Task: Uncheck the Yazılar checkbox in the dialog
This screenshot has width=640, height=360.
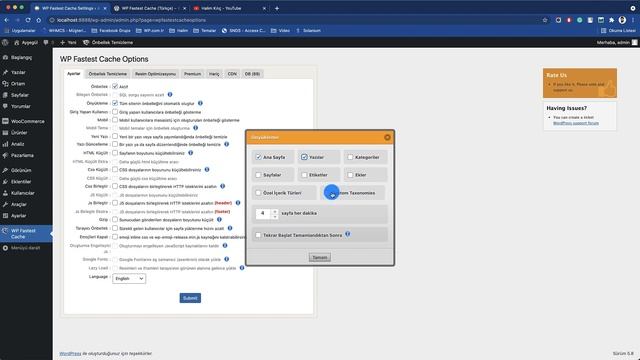Action: [304, 157]
